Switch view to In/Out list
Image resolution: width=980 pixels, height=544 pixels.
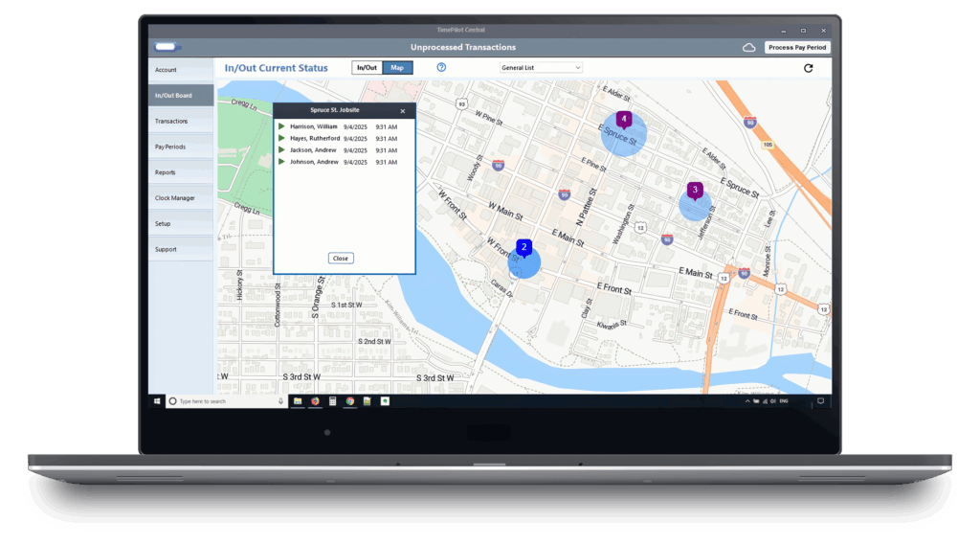[367, 68]
